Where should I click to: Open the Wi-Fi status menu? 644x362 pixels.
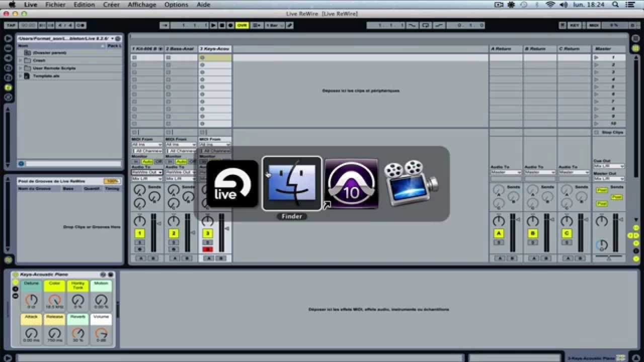[x=550, y=5]
